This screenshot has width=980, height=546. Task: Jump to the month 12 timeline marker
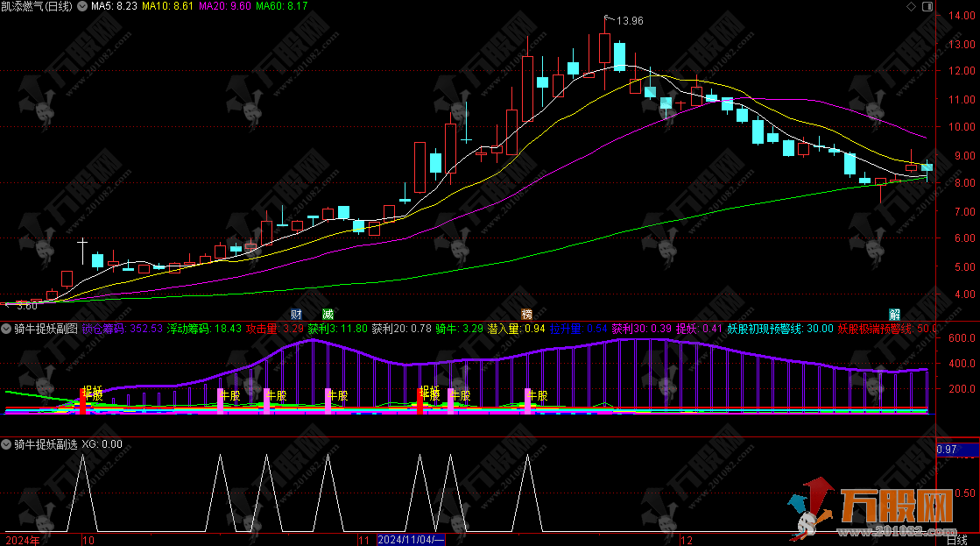pos(687,541)
